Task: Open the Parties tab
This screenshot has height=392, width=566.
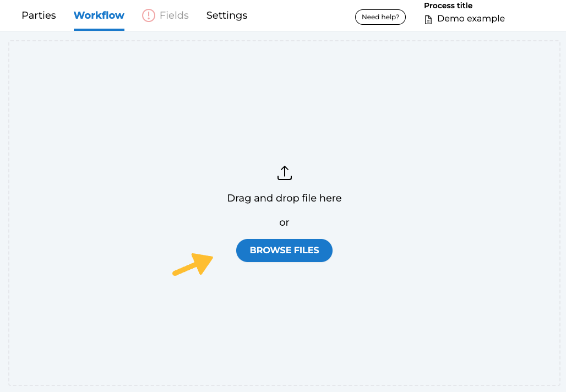Action: point(39,15)
